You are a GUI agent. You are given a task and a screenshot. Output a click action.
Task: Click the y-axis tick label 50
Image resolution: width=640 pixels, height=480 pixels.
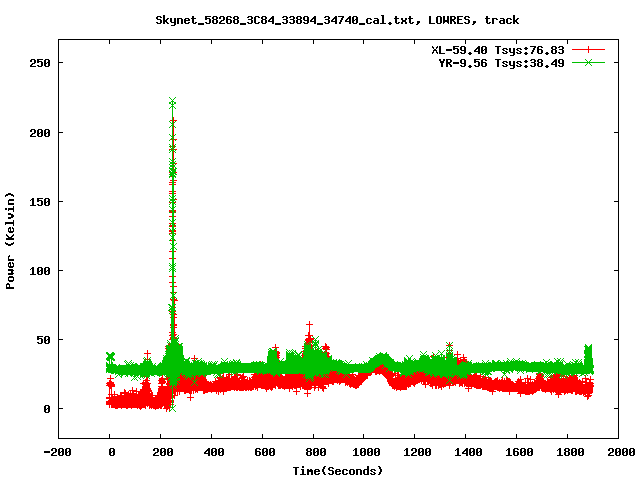pos(44,340)
